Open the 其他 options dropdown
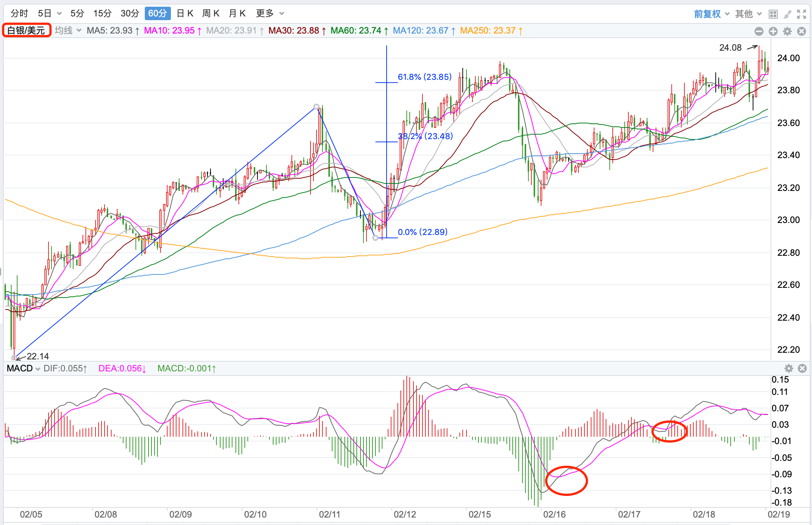Image resolution: width=812 pixels, height=525 pixels. pyautogui.click(x=748, y=14)
